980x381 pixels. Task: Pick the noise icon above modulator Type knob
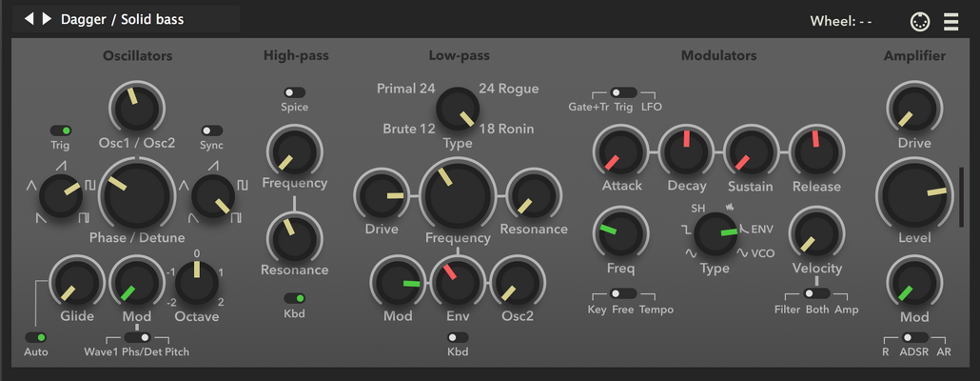tap(730, 207)
